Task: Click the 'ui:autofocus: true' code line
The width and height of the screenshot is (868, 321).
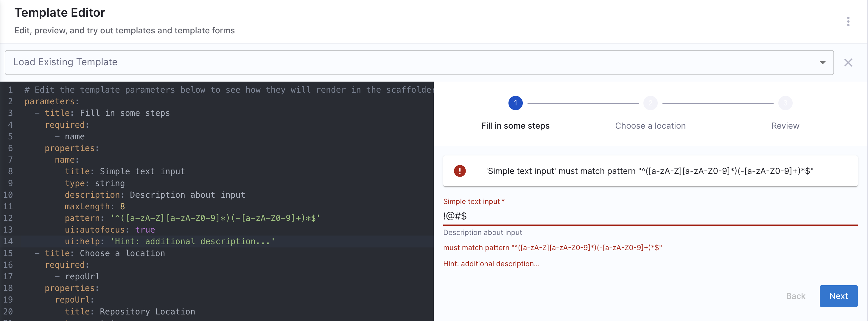Action: 110,230
